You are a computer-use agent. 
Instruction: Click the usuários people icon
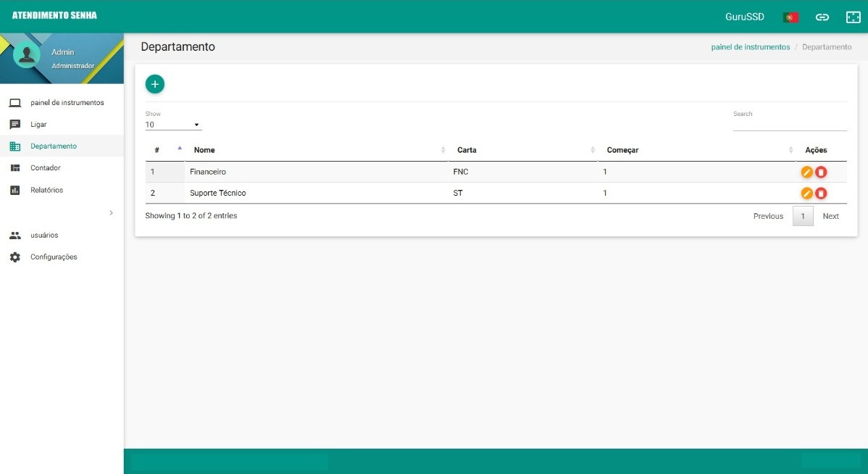click(16, 235)
